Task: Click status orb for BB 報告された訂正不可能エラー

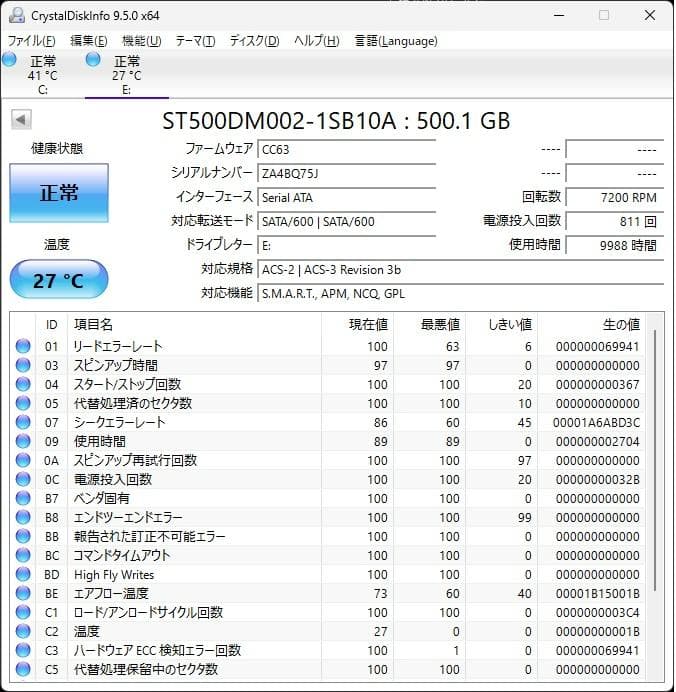Action: [x=23, y=536]
